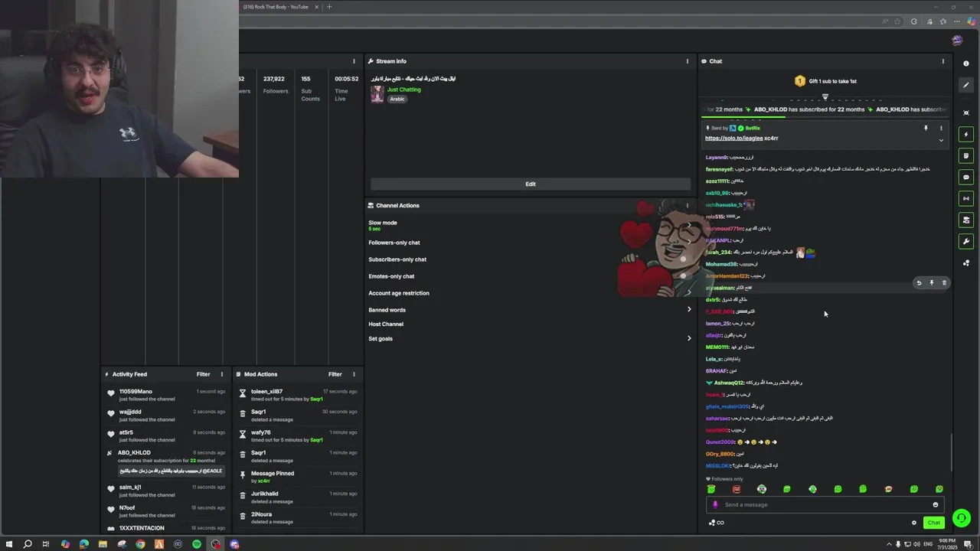Click Filter in Activity Feed header
This screenshot has width=980, height=551.
(x=203, y=374)
